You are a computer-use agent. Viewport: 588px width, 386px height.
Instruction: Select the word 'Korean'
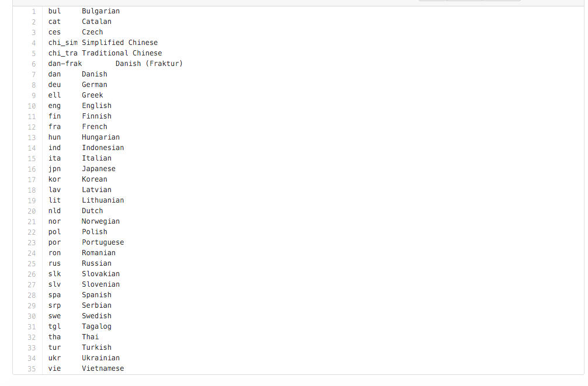95,179
